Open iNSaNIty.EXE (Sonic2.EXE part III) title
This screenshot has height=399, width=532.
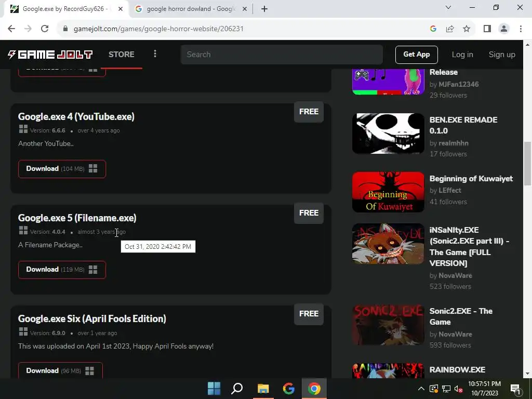click(x=469, y=247)
